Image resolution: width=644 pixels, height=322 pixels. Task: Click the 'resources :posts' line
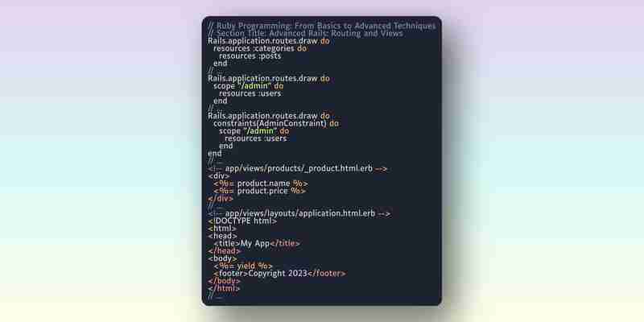coord(250,56)
